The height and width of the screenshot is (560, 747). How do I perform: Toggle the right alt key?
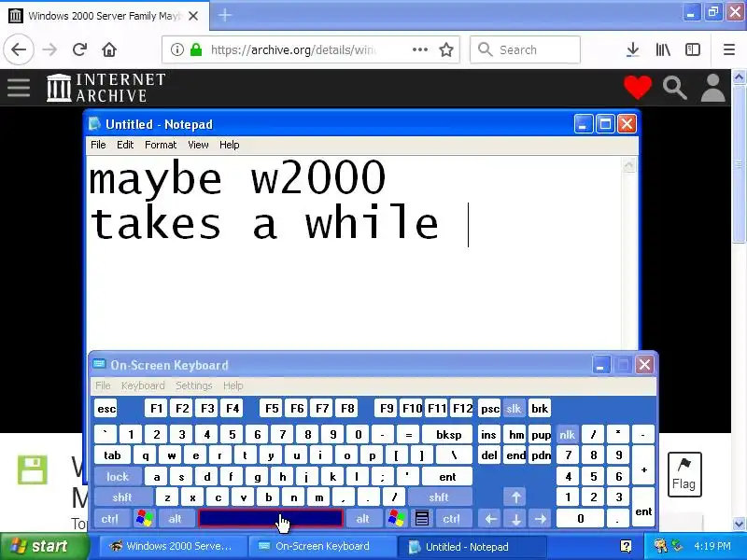click(362, 519)
